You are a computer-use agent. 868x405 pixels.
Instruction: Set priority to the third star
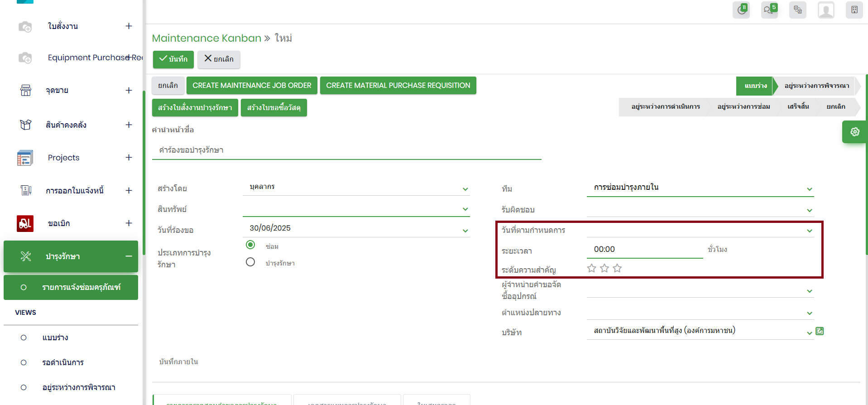(x=617, y=269)
